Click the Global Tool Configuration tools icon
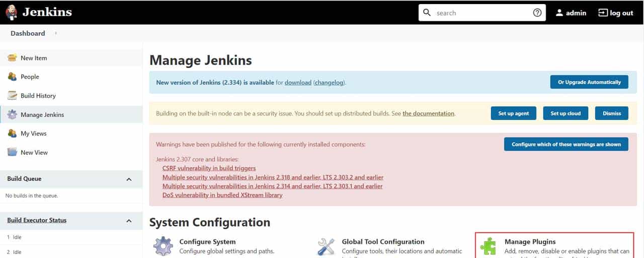Screen dimensions: 644x258 pos(326,246)
